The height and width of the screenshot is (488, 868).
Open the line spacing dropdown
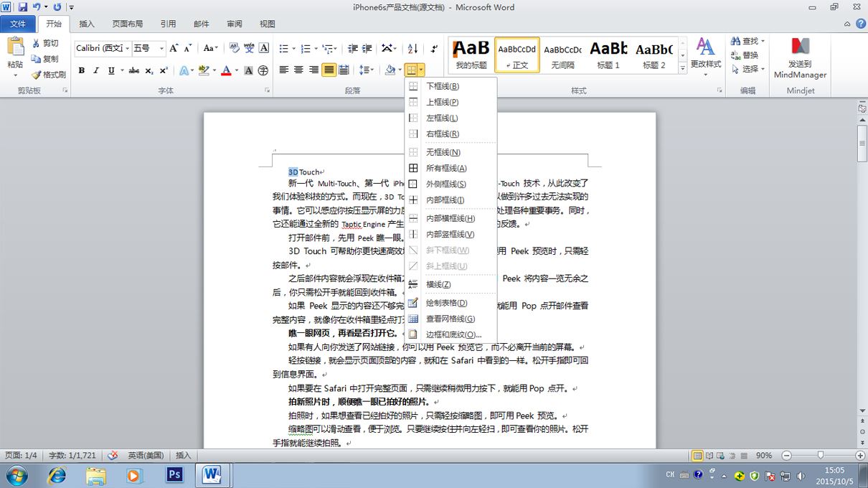tap(367, 70)
